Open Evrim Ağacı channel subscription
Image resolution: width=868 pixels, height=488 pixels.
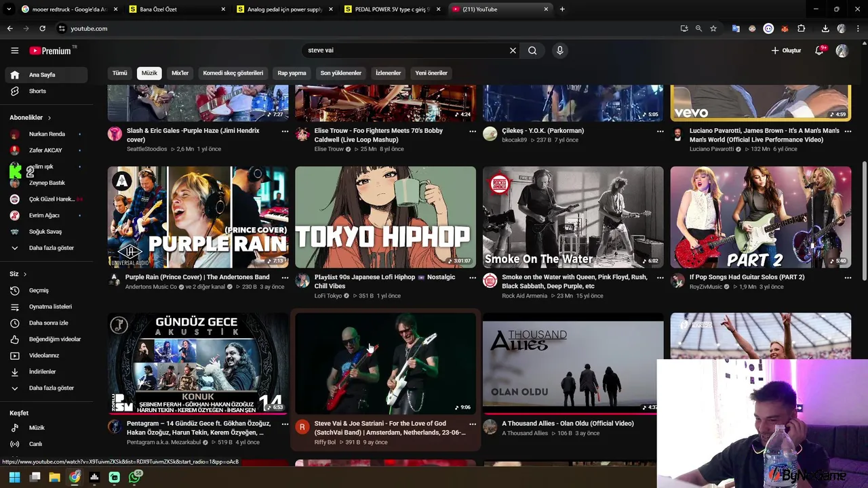click(45, 216)
